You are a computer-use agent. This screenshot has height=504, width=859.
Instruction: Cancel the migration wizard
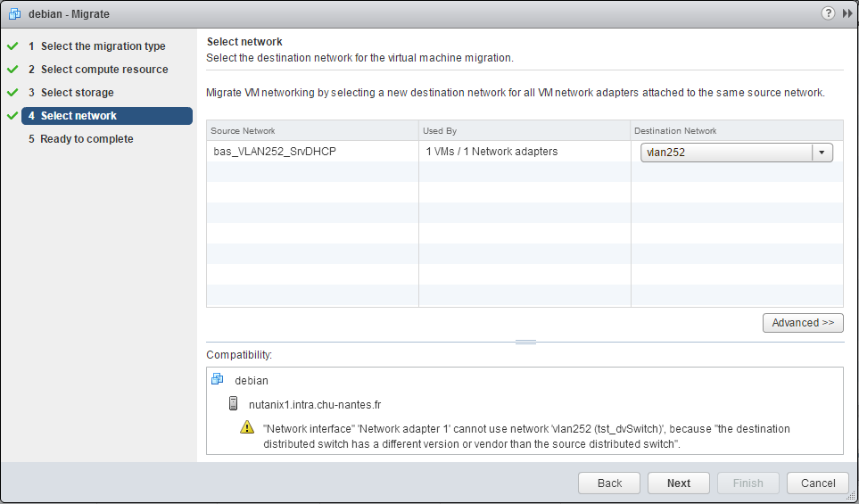click(817, 483)
